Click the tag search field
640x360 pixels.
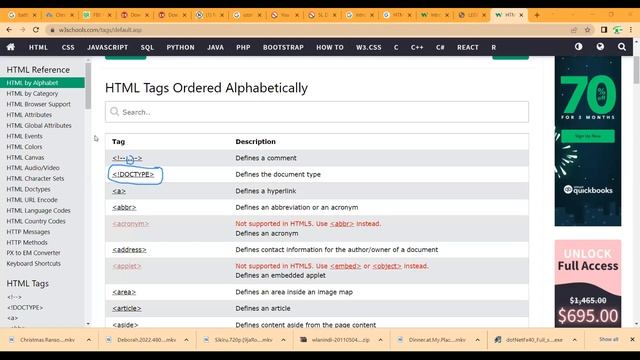317,112
